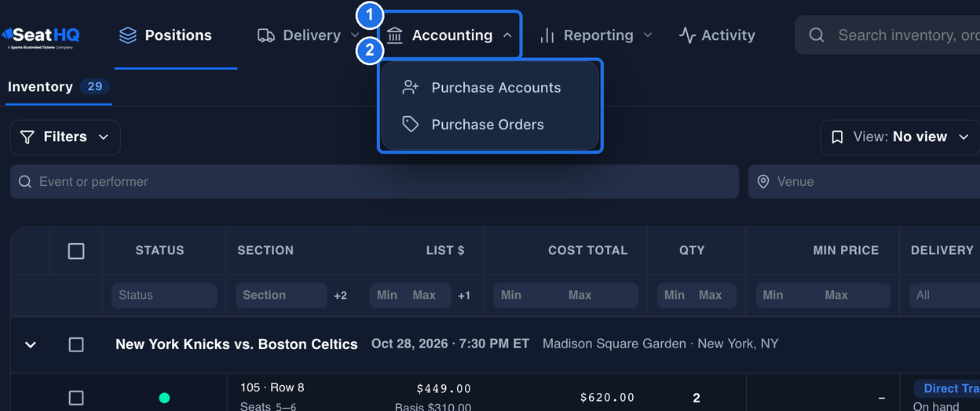Click the Purchase Orders tag icon
The height and width of the screenshot is (411, 980).
point(410,124)
